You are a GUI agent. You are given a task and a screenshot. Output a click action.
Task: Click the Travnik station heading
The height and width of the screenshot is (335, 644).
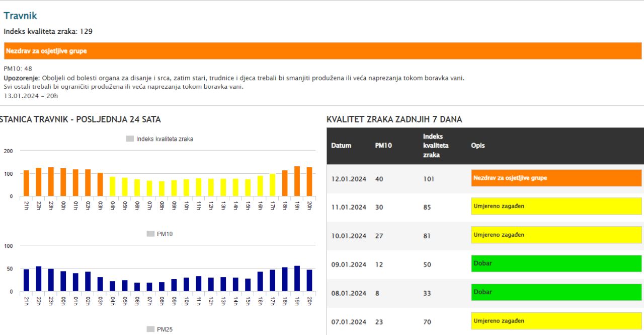[20, 16]
